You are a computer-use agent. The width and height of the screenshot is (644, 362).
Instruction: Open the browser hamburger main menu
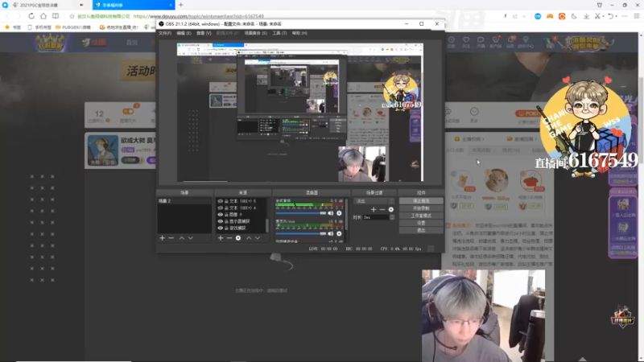(637, 16)
